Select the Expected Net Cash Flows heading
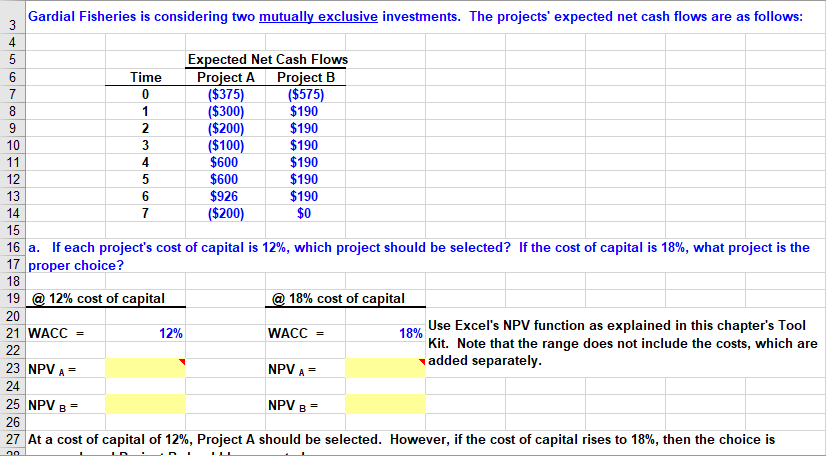826x456 pixels. tap(268, 60)
